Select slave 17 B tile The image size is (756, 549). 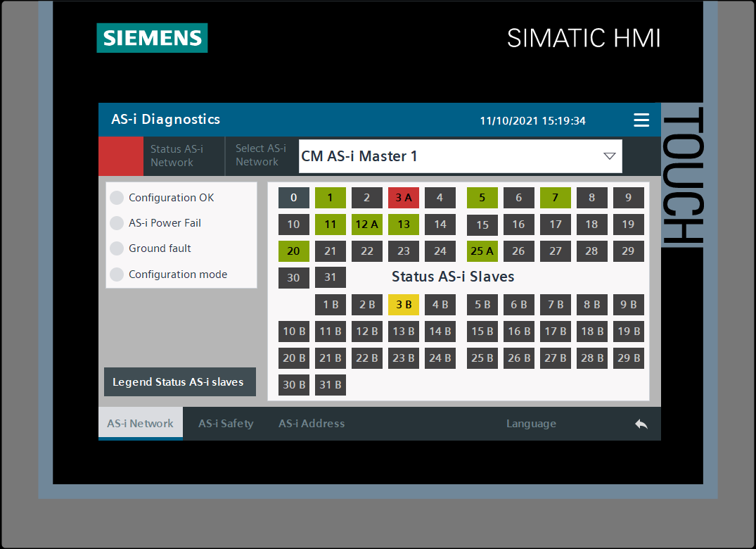pyautogui.click(x=556, y=332)
